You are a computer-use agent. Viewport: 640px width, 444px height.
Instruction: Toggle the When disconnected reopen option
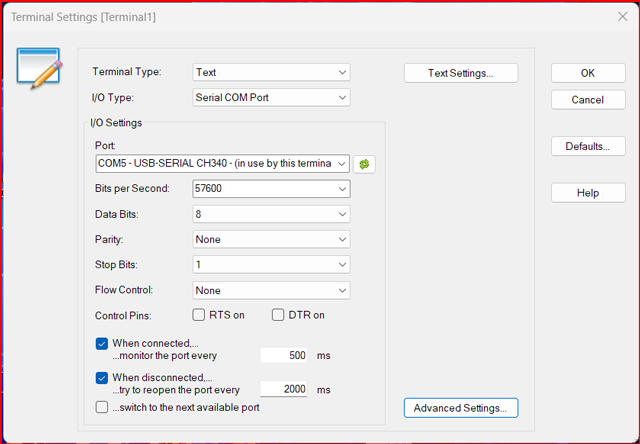pyautogui.click(x=102, y=378)
